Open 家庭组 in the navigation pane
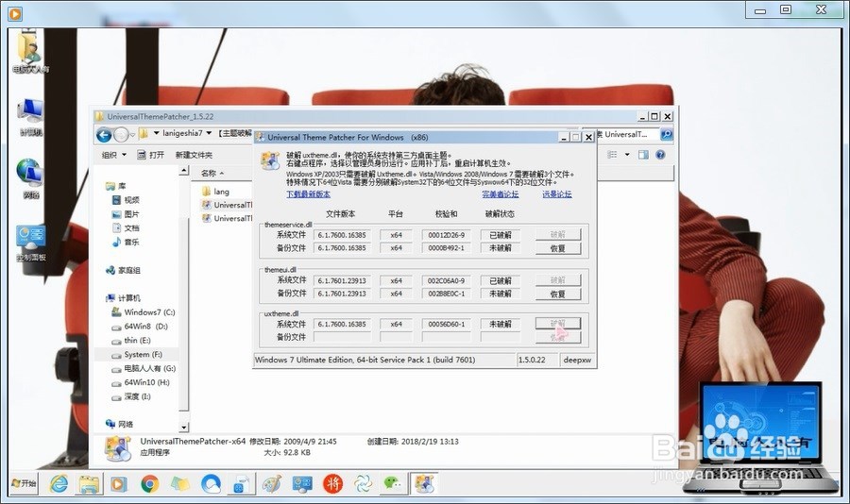This screenshot has width=850, height=504. [123, 270]
